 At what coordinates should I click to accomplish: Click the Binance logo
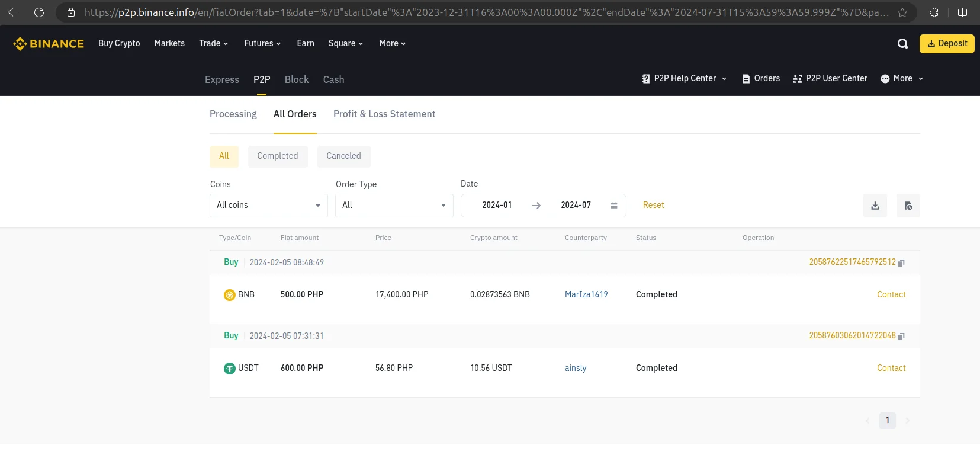(x=49, y=44)
